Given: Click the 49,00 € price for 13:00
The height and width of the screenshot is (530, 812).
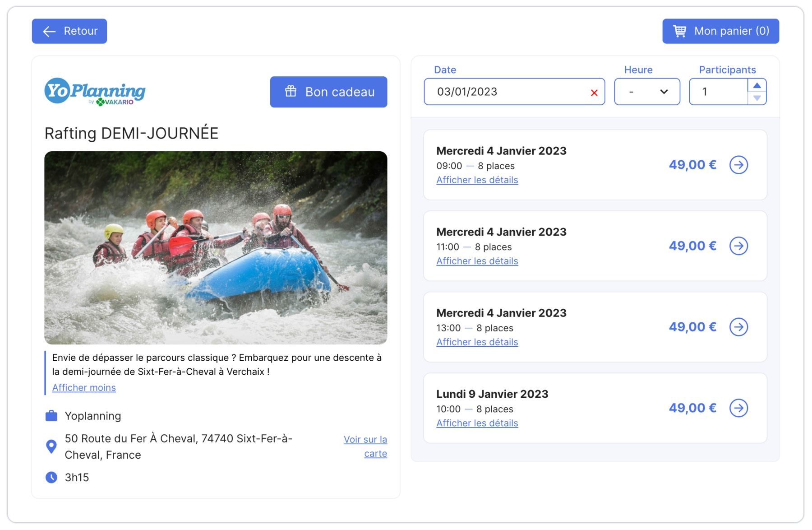Looking at the screenshot, I should tap(692, 327).
